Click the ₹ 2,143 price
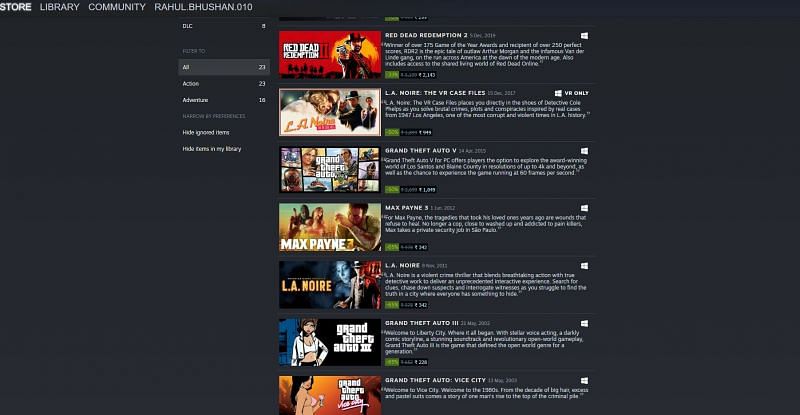 427,75
